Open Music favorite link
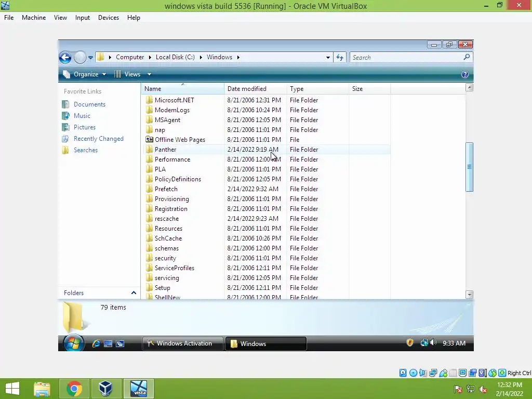Viewport: 532px width, 399px height. [82, 116]
